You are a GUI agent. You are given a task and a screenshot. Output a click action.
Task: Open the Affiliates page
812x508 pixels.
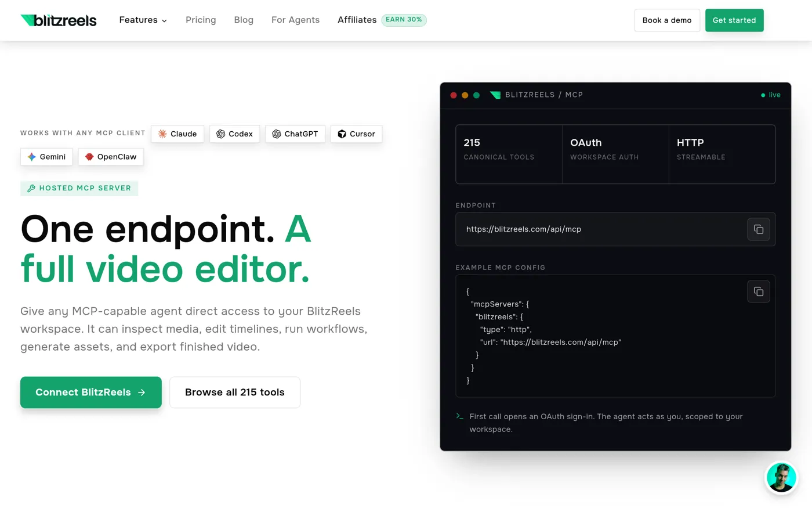[x=357, y=20]
